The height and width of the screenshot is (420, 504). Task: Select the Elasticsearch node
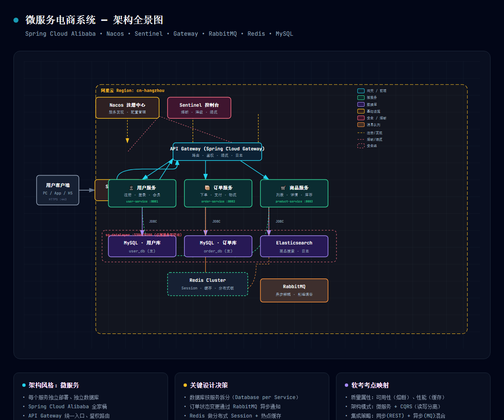coord(294,246)
